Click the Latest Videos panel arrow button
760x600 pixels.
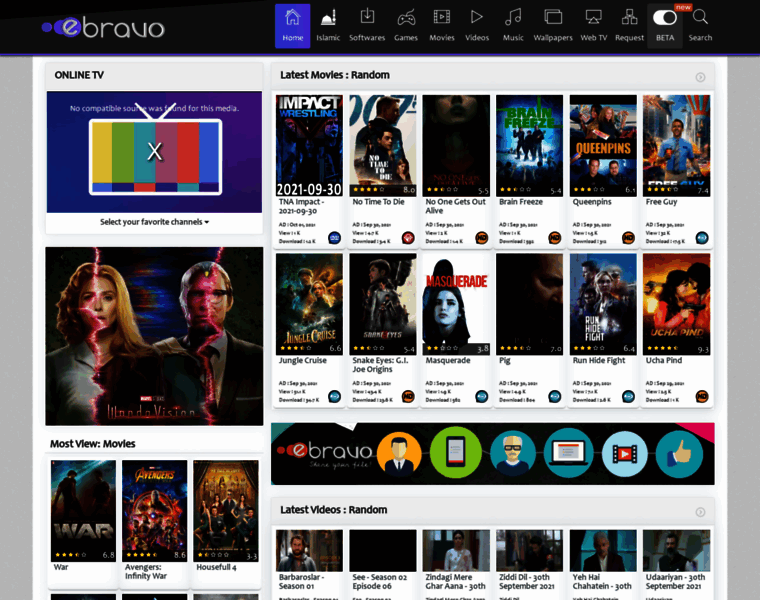coord(700,511)
